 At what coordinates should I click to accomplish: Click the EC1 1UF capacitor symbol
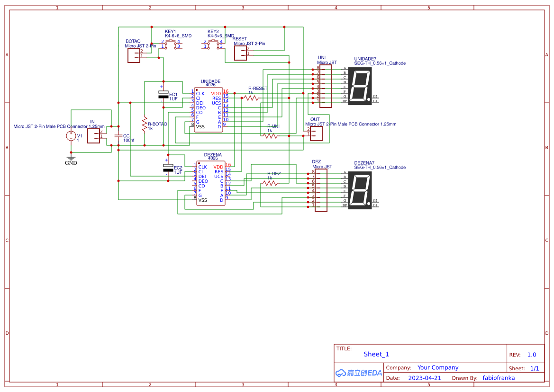(x=163, y=94)
